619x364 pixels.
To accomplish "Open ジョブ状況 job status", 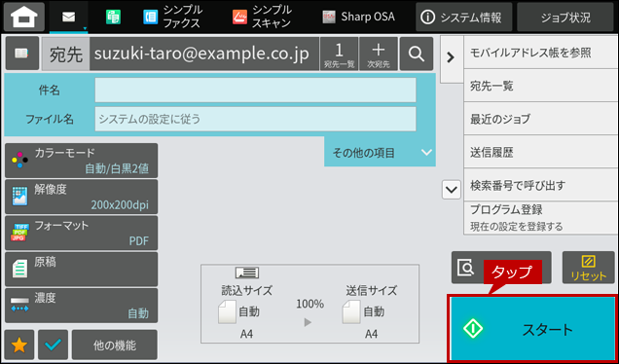I will coord(566,17).
